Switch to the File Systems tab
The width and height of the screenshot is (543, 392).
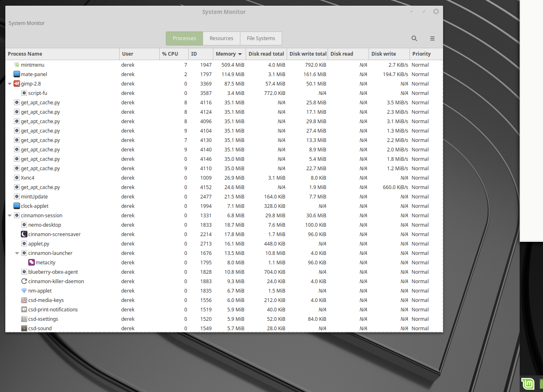tap(261, 38)
